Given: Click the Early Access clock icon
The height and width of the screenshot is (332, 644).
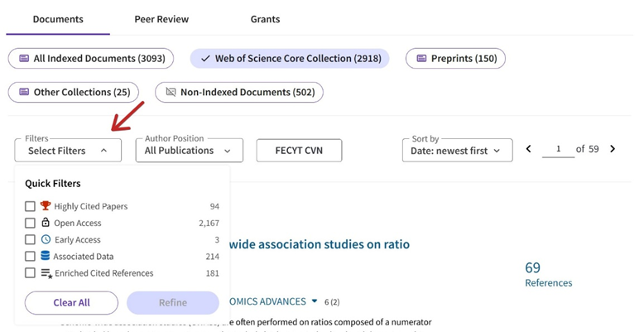Looking at the screenshot, I should point(46,239).
